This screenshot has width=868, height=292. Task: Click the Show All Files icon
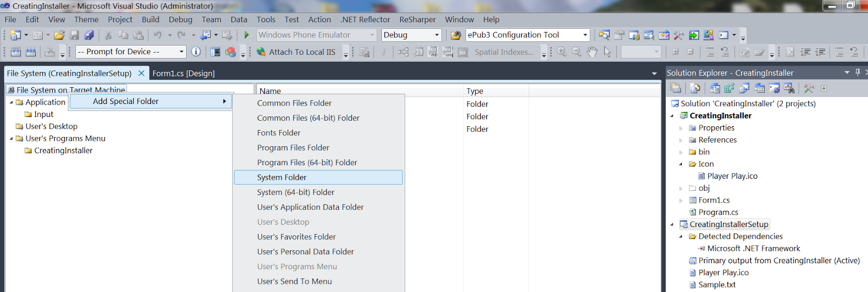(x=695, y=88)
